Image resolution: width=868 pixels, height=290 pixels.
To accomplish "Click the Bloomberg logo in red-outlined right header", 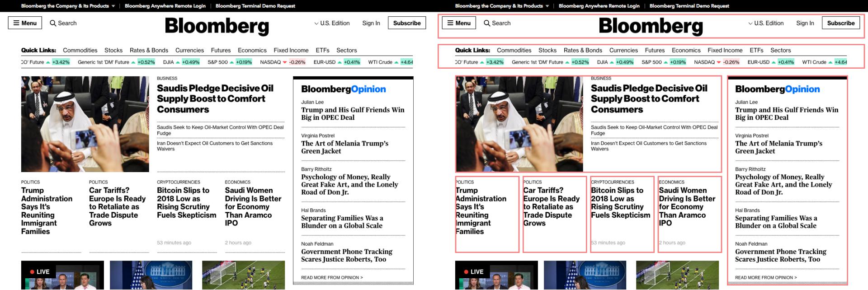I will [x=651, y=26].
